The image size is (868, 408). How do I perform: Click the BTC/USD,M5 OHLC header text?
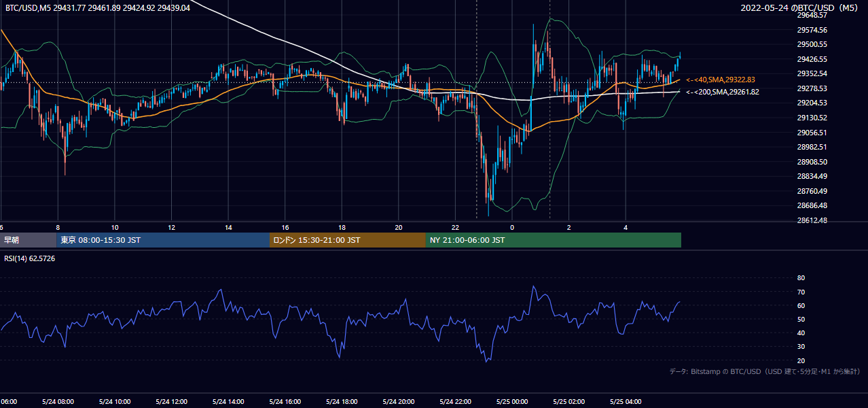point(97,8)
